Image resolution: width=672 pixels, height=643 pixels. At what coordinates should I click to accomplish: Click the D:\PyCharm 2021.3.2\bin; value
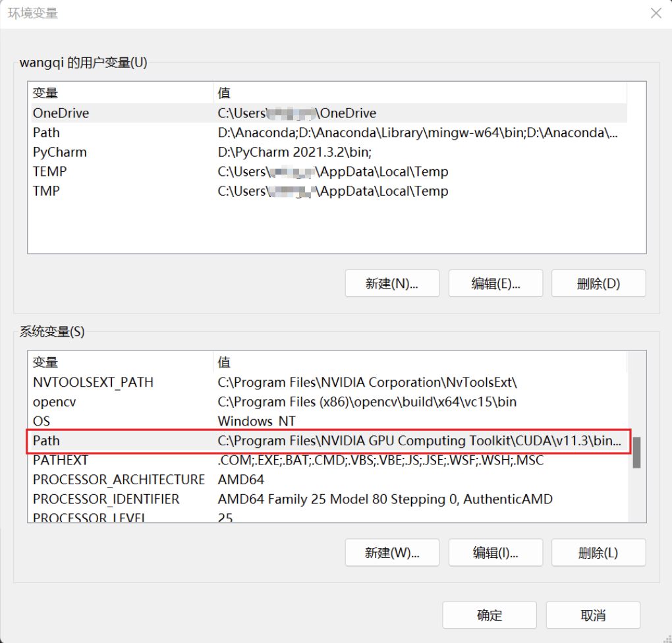pyautogui.click(x=294, y=152)
